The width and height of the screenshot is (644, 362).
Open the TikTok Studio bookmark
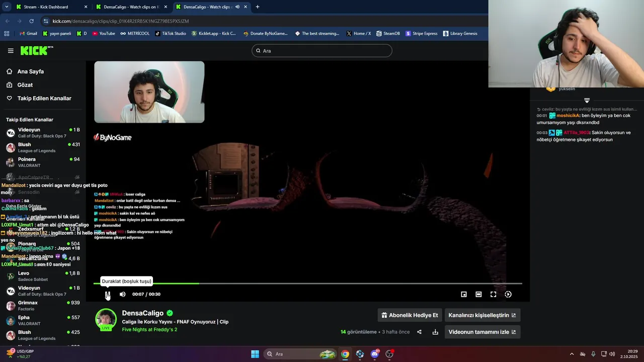(171, 34)
